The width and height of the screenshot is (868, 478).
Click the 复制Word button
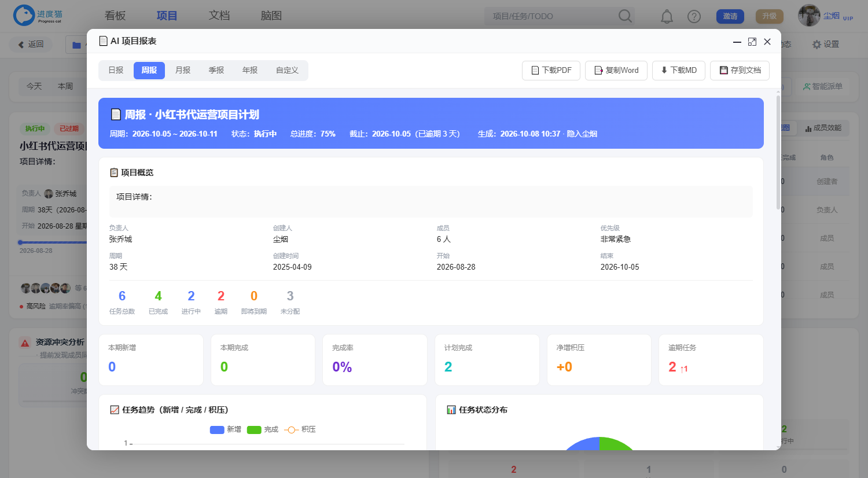pyautogui.click(x=616, y=70)
